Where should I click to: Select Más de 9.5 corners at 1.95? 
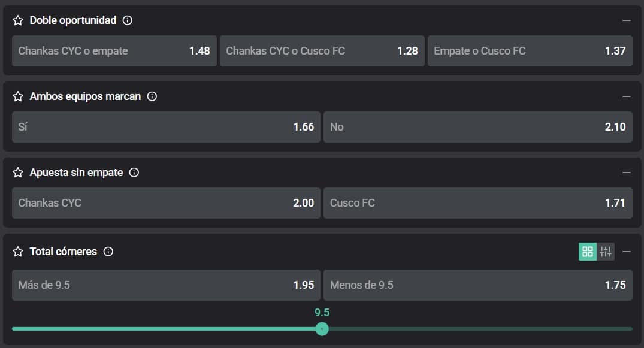coord(166,285)
